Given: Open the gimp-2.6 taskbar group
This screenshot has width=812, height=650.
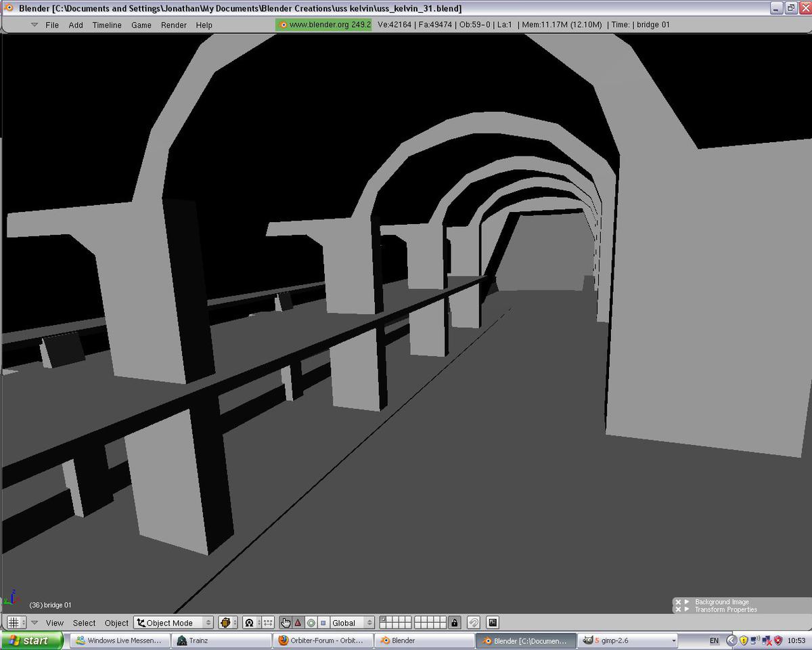Looking at the screenshot, I should click(628, 641).
